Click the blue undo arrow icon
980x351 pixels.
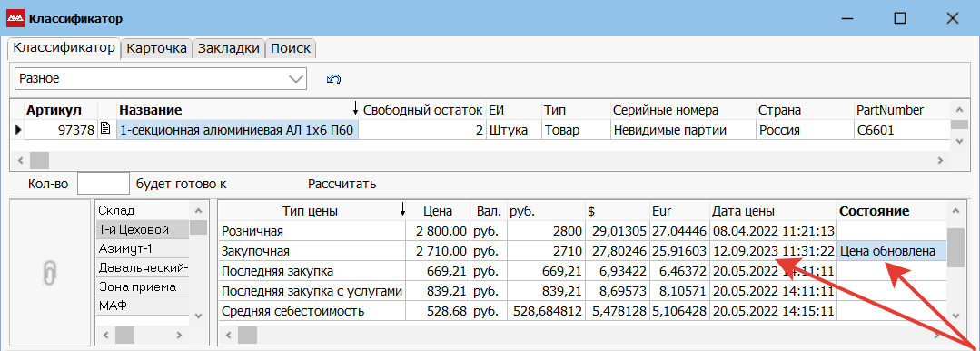point(333,79)
